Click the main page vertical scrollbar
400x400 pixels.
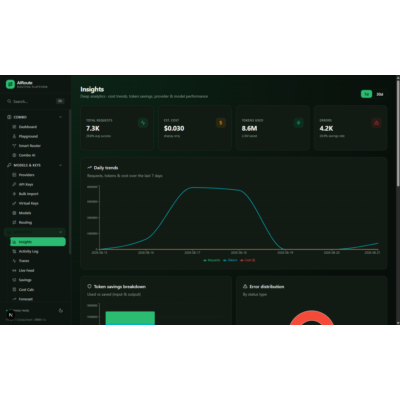point(398,132)
